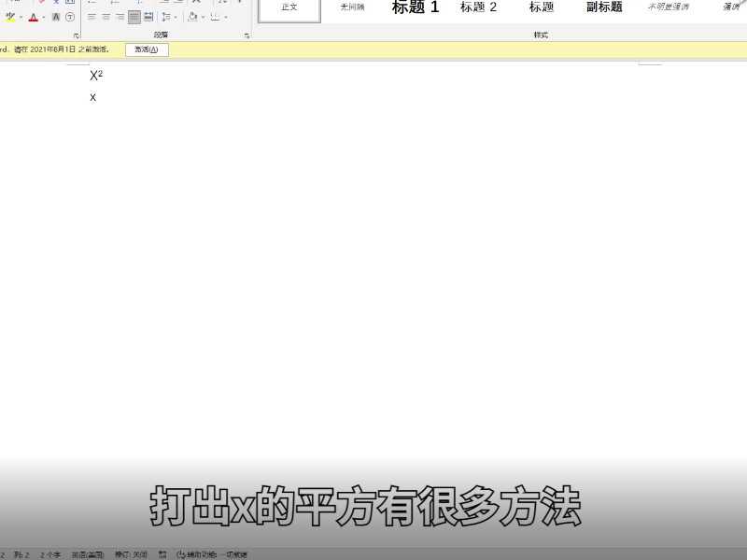Align the text right

(x=119, y=16)
